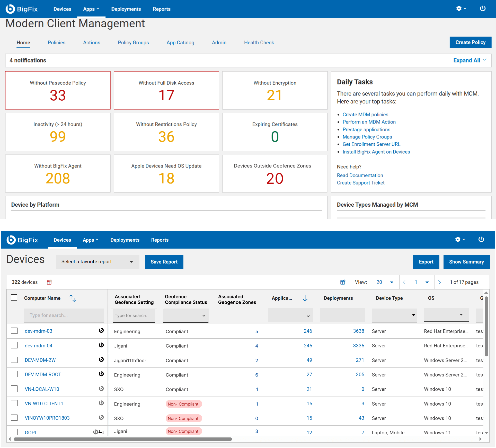Open the column configuration icon beside View
This screenshot has height=448, width=496.
[343, 282]
